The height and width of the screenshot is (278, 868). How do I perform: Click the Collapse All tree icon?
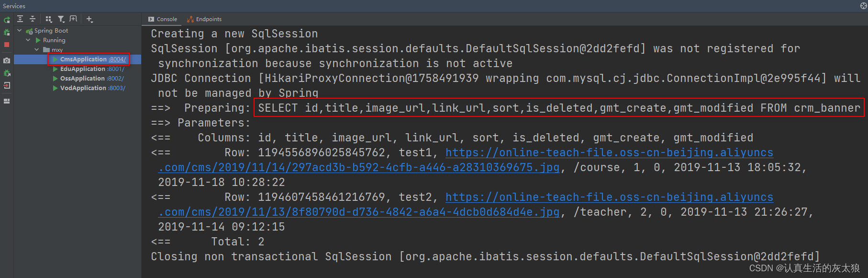(x=33, y=19)
